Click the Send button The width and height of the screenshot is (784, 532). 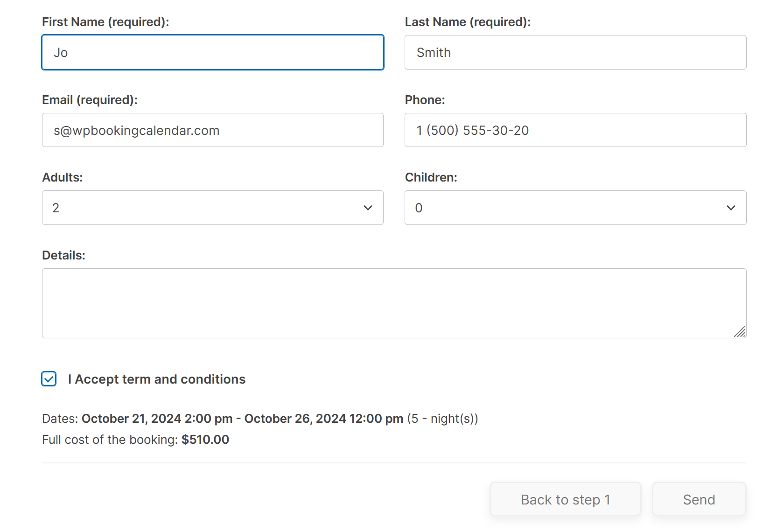pos(699,498)
